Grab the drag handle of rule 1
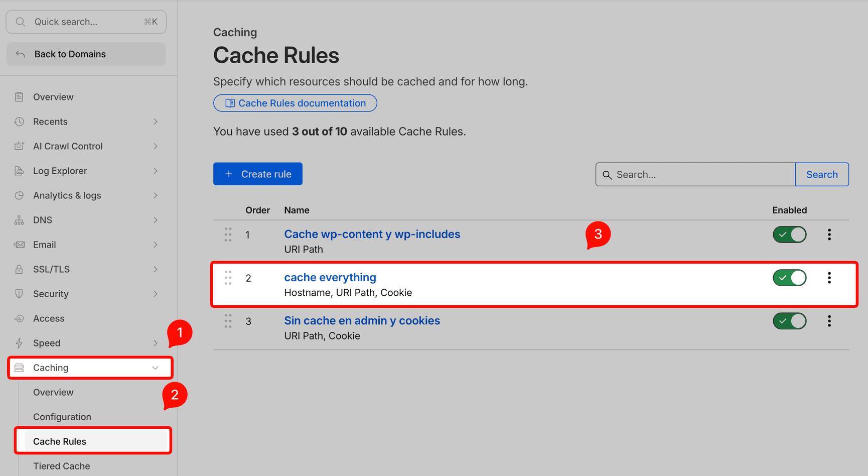 click(x=228, y=234)
